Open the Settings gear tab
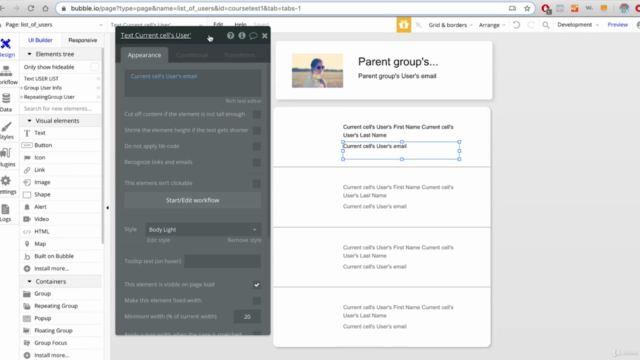The height and width of the screenshot is (360, 640). pyautogui.click(x=6, y=184)
